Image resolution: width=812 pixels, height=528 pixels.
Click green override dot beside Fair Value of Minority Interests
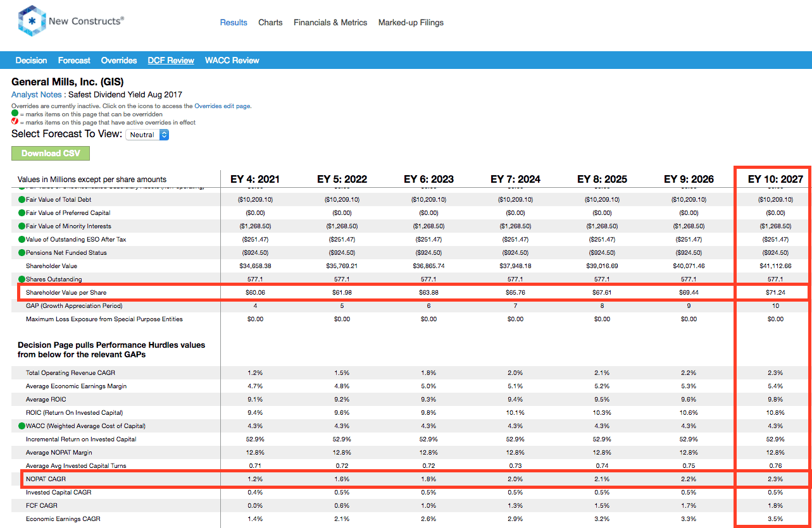point(22,226)
